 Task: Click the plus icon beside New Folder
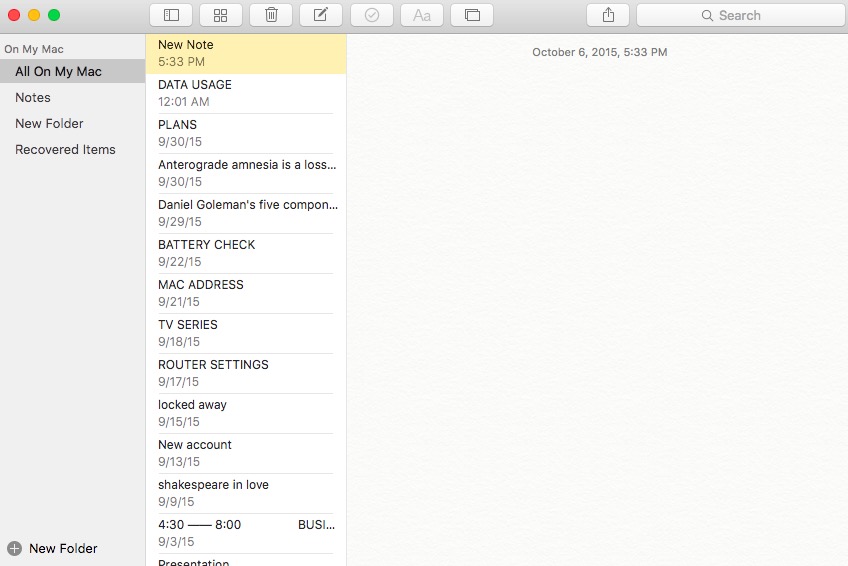click(x=15, y=548)
